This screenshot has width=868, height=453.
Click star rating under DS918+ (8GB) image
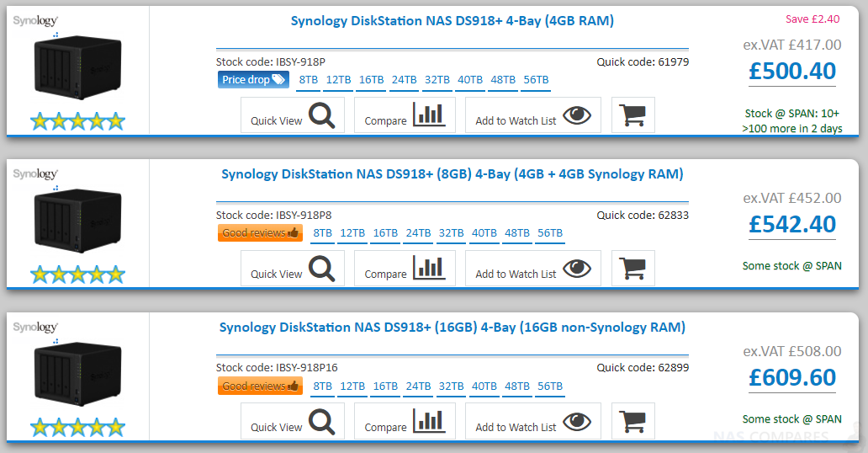pos(77,274)
